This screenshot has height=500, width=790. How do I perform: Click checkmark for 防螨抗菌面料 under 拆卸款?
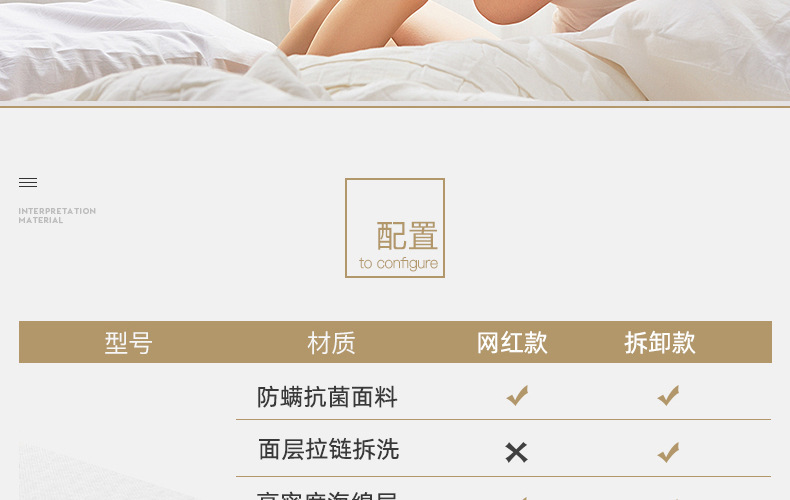click(668, 396)
